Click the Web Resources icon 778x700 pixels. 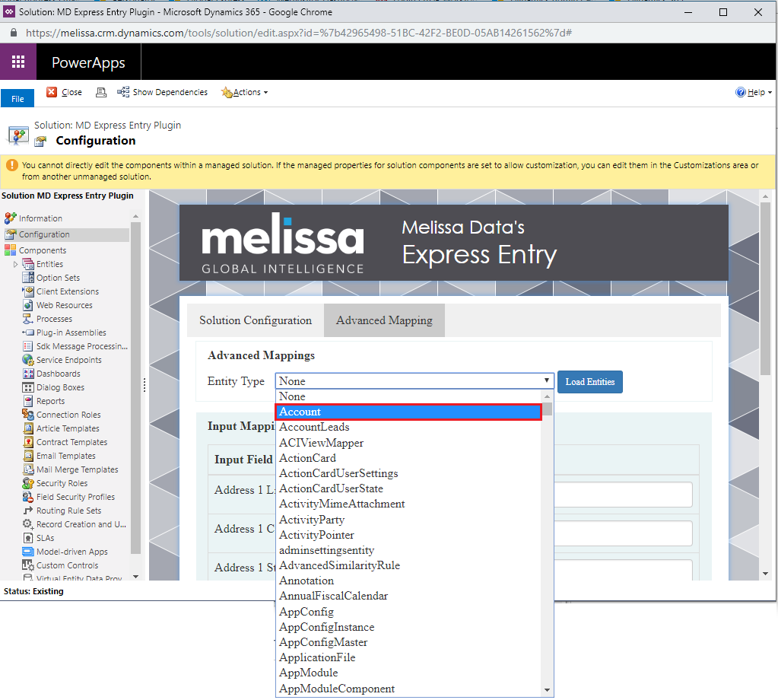tap(28, 305)
